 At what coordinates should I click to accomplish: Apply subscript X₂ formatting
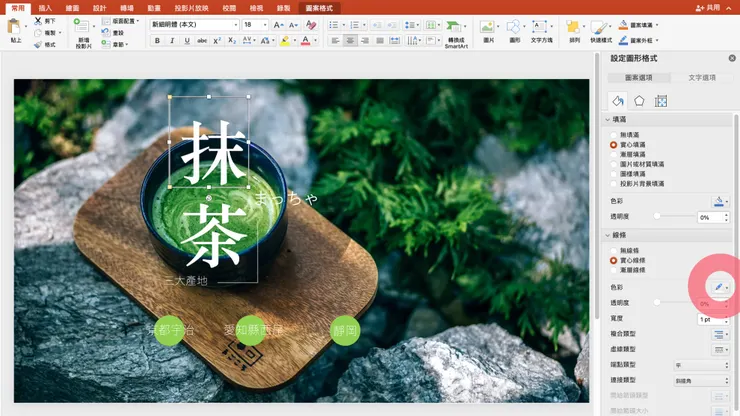pyautogui.click(x=232, y=41)
